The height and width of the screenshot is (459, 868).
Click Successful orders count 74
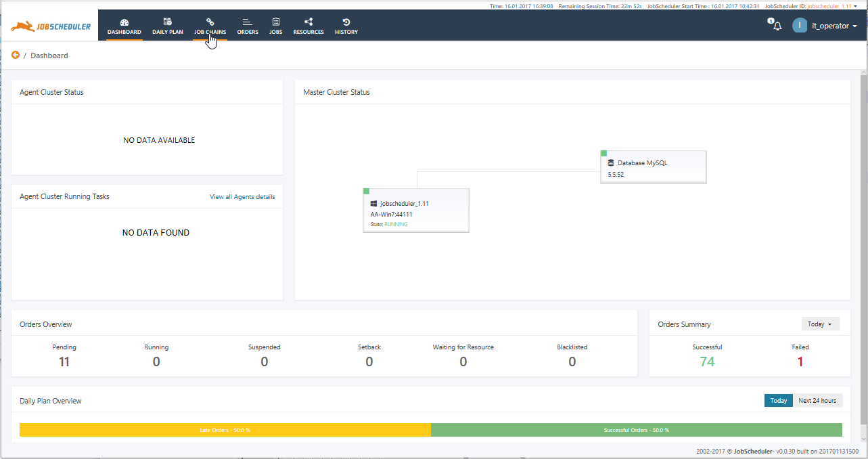[707, 362]
